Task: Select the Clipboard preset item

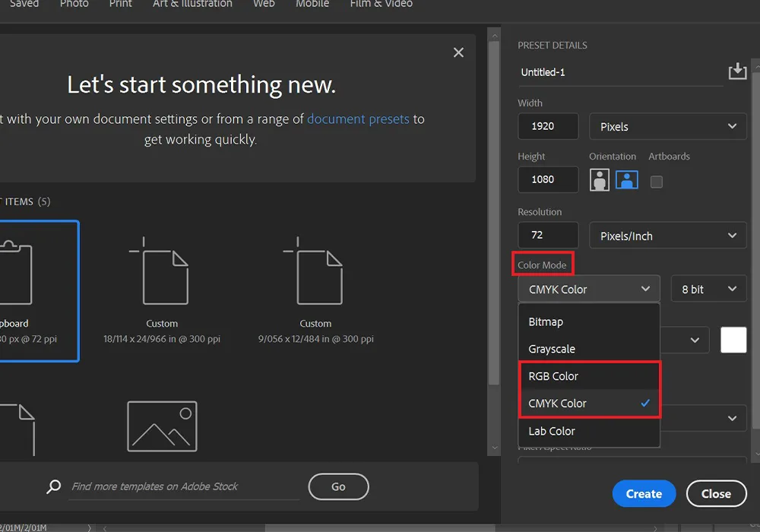Action: click(39, 291)
